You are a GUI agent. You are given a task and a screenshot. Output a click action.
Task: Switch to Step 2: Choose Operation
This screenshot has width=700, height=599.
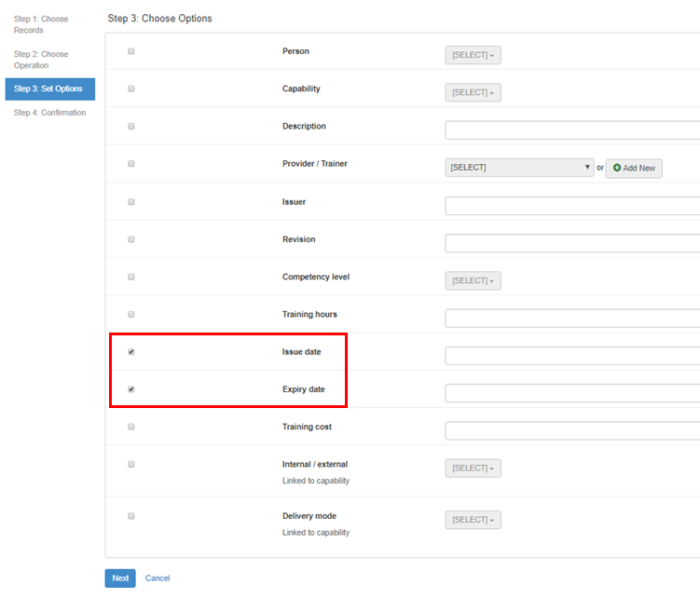(41, 60)
